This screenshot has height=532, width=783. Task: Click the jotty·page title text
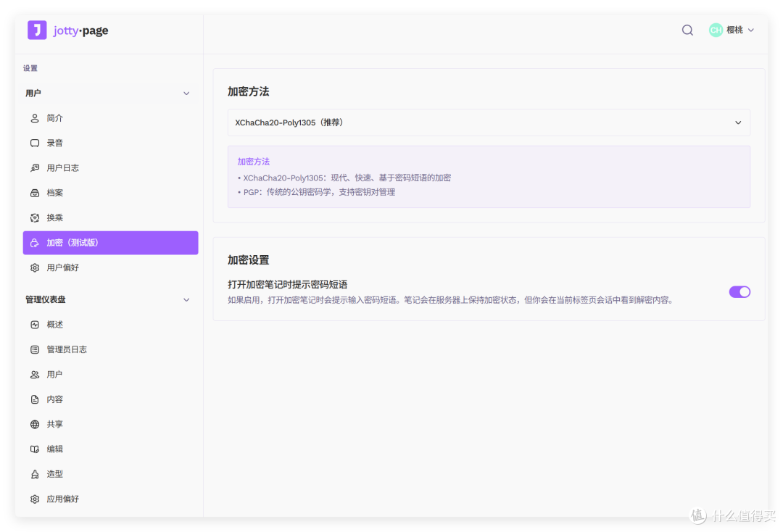point(81,30)
